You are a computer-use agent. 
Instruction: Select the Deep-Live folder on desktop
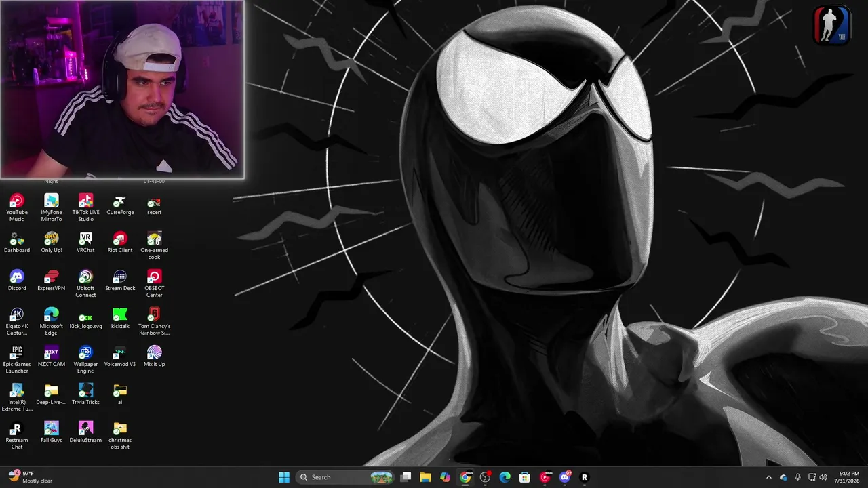(x=52, y=394)
